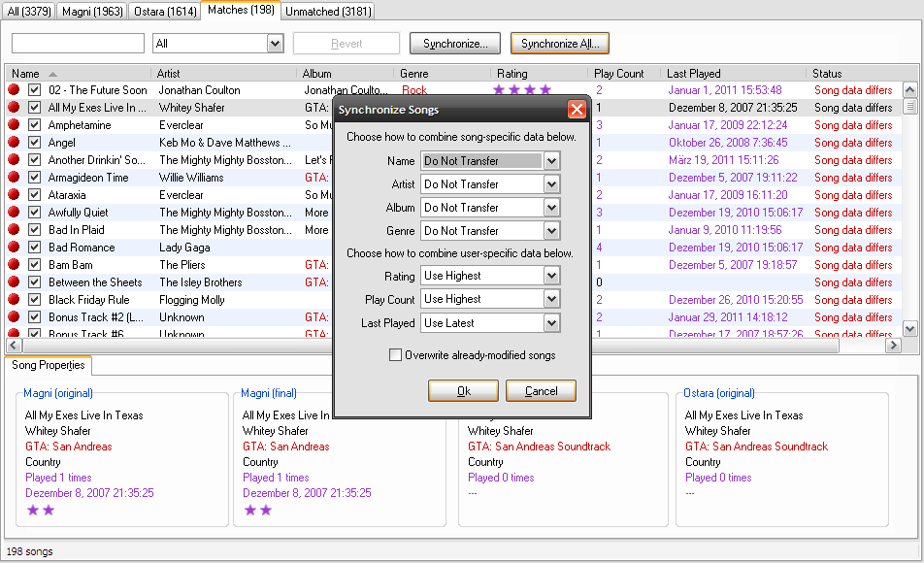Image resolution: width=924 pixels, height=563 pixels.
Task: Click the Oktober 26, 2008 7:36:45 date
Action: point(728,142)
